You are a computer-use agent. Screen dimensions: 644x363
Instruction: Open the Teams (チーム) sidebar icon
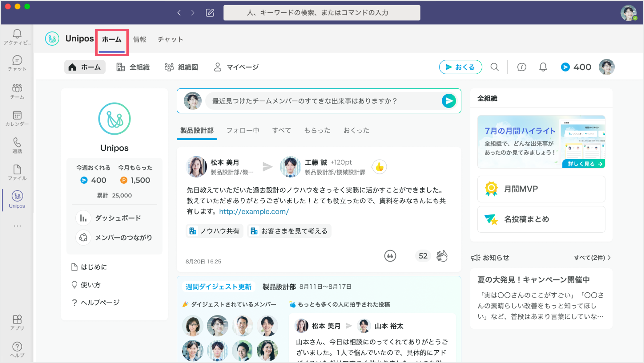17,91
